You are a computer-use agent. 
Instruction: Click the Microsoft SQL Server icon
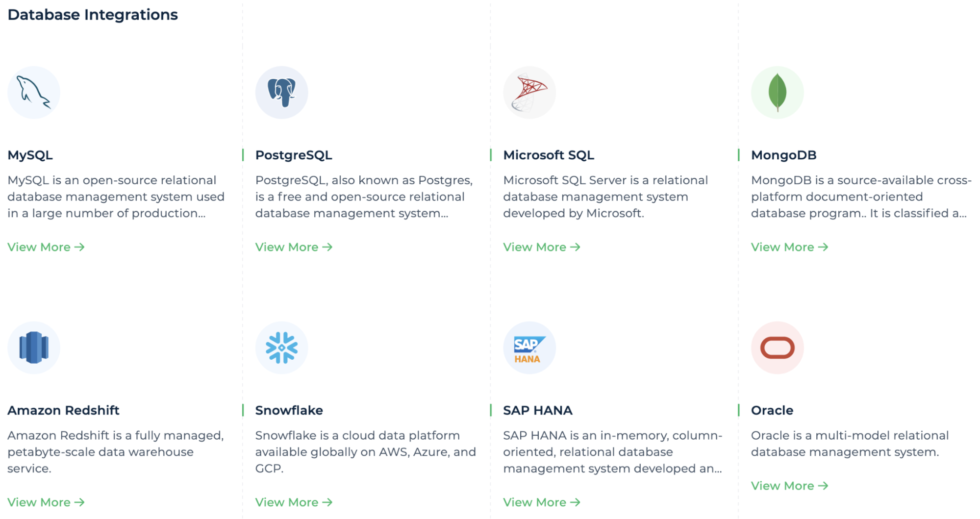pyautogui.click(x=529, y=92)
